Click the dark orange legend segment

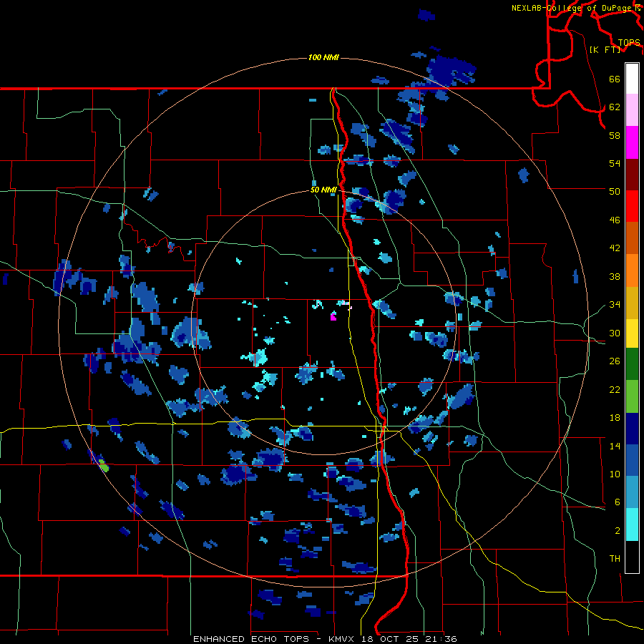point(632,238)
